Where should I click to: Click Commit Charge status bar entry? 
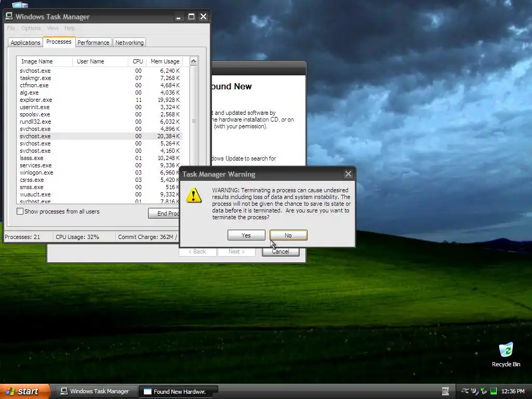[148, 237]
